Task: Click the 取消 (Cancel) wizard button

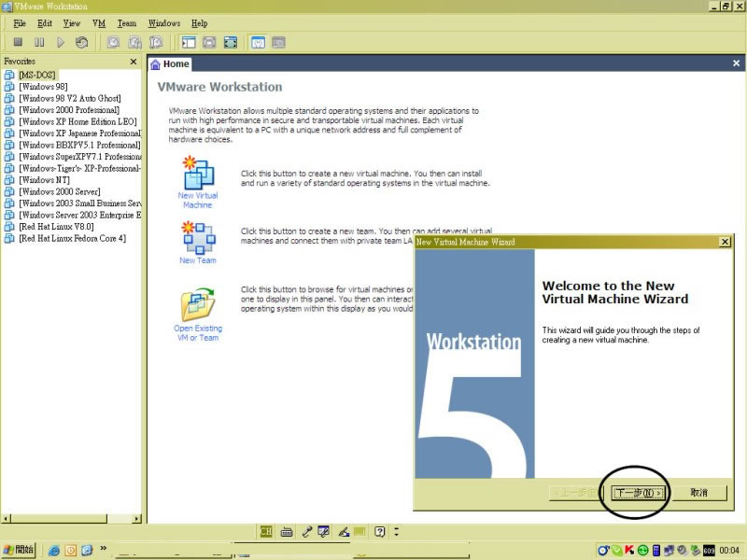Action: point(698,493)
